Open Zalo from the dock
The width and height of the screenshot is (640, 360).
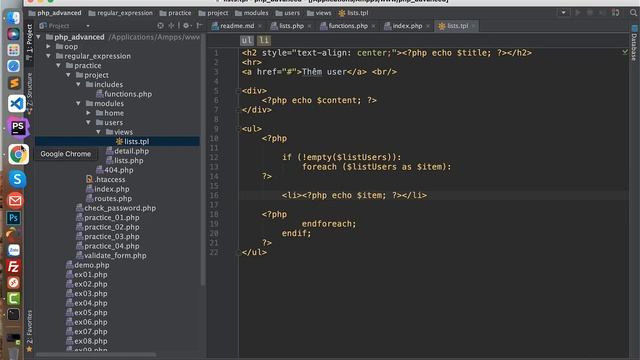coord(13,250)
